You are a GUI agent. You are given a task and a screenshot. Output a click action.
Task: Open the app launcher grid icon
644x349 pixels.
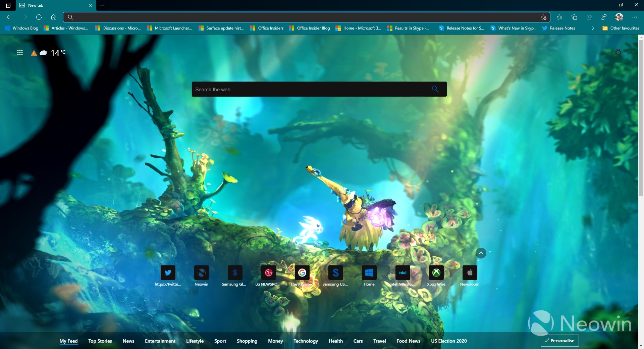(20, 52)
